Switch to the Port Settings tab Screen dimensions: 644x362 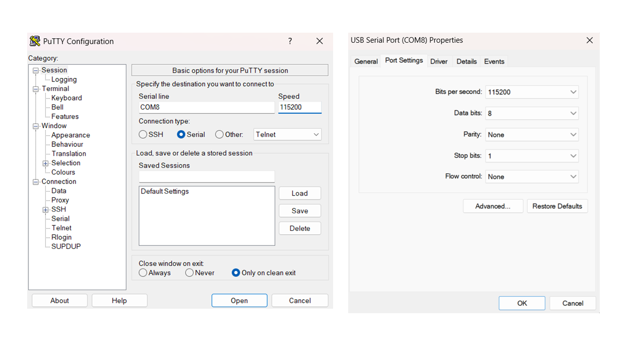[404, 60]
